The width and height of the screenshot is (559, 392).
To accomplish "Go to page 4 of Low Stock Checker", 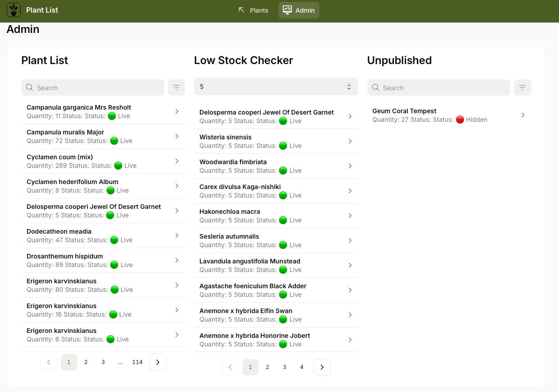I will pyautogui.click(x=302, y=367).
